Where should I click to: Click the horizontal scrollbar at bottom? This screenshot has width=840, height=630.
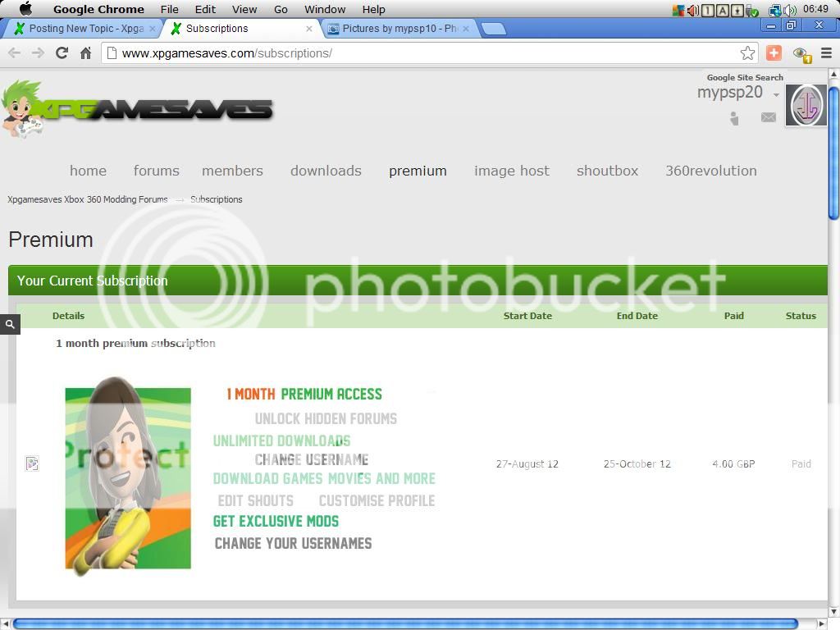tap(405, 623)
